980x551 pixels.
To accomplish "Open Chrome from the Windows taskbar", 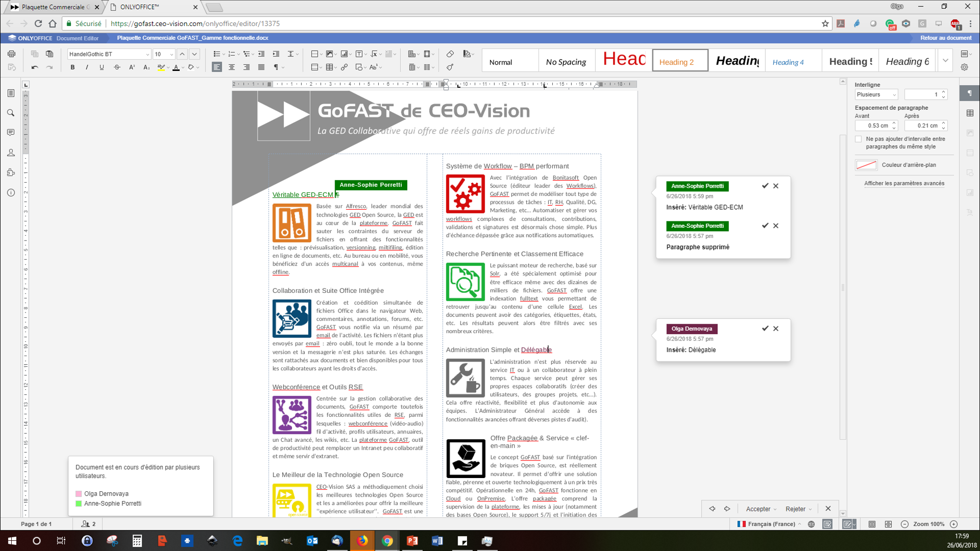I will click(x=387, y=541).
